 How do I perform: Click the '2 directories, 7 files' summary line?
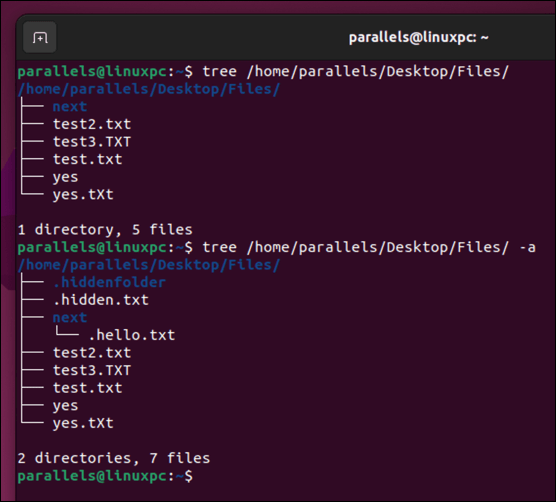pyautogui.click(x=114, y=458)
